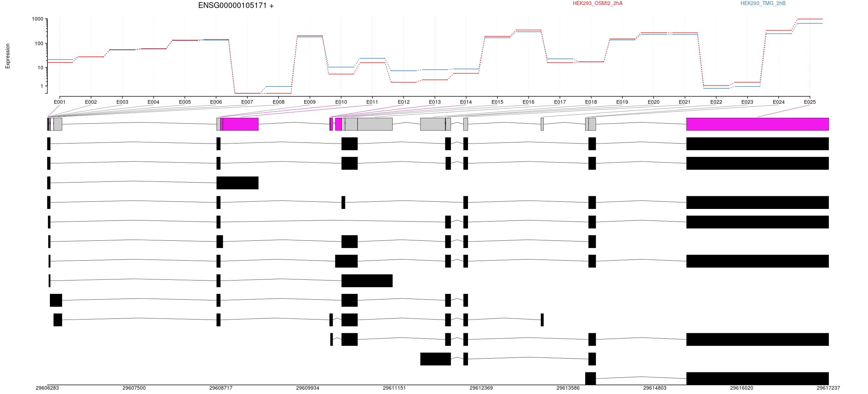Select exon bin label E004
868x394 pixels.
[x=153, y=102]
